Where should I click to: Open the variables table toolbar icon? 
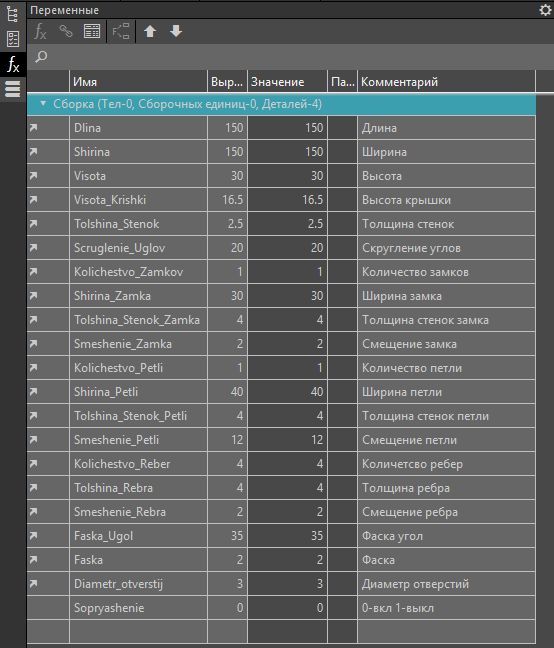click(92, 31)
